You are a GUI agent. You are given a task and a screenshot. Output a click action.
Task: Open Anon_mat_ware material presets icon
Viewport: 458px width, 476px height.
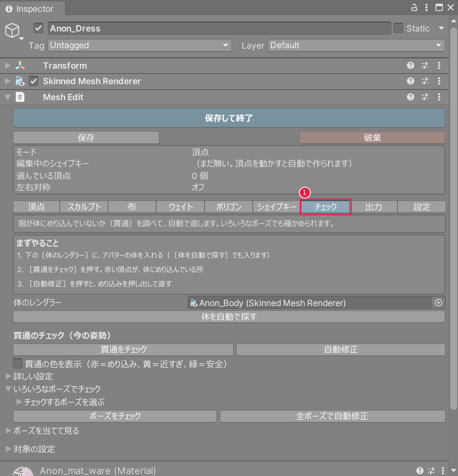point(431,471)
